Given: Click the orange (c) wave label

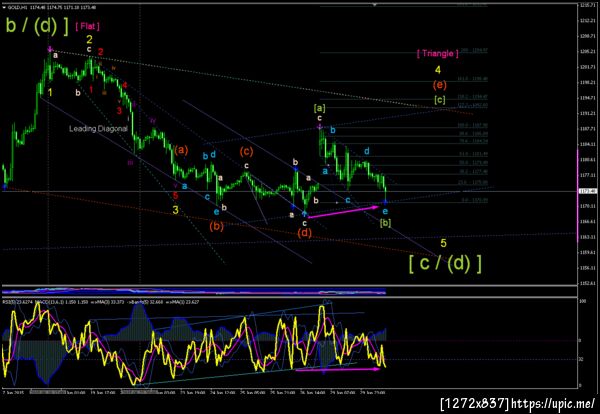Looking at the screenshot, I should click(x=246, y=152).
